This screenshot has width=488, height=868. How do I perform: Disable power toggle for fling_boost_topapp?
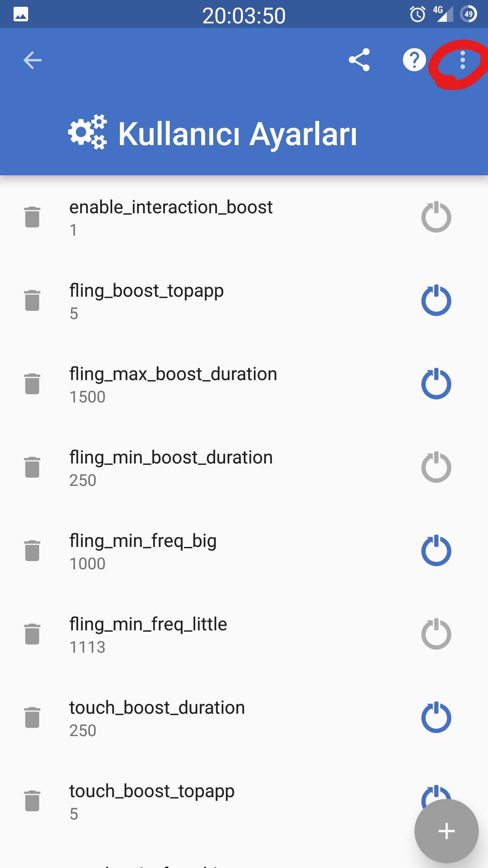[436, 300]
